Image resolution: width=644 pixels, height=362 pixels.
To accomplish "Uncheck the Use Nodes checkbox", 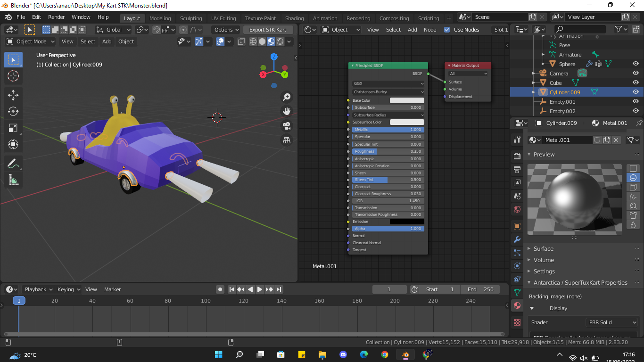I will pyautogui.click(x=447, y=30).
